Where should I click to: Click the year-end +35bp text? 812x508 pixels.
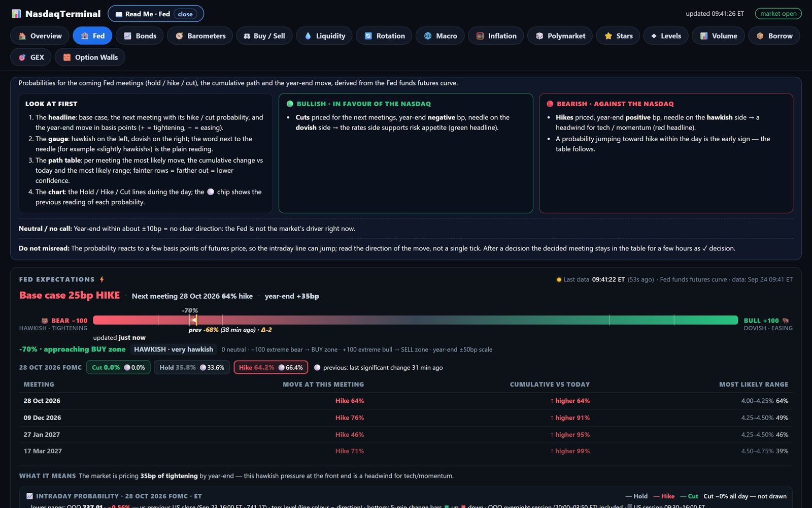click(x=292, y=296)
